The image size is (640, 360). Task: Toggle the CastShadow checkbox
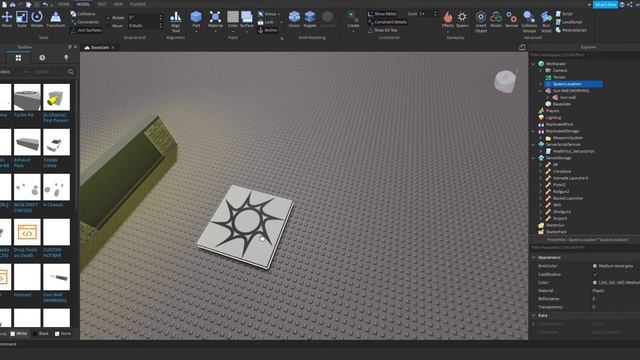[595, 274]
